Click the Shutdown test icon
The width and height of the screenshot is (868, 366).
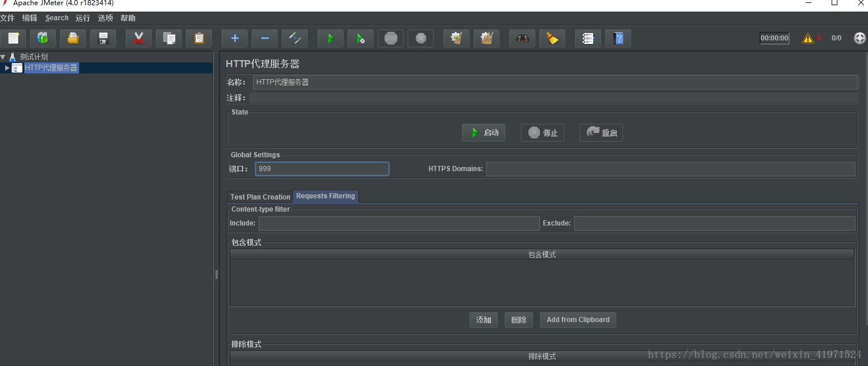click(x=421, y=39)
